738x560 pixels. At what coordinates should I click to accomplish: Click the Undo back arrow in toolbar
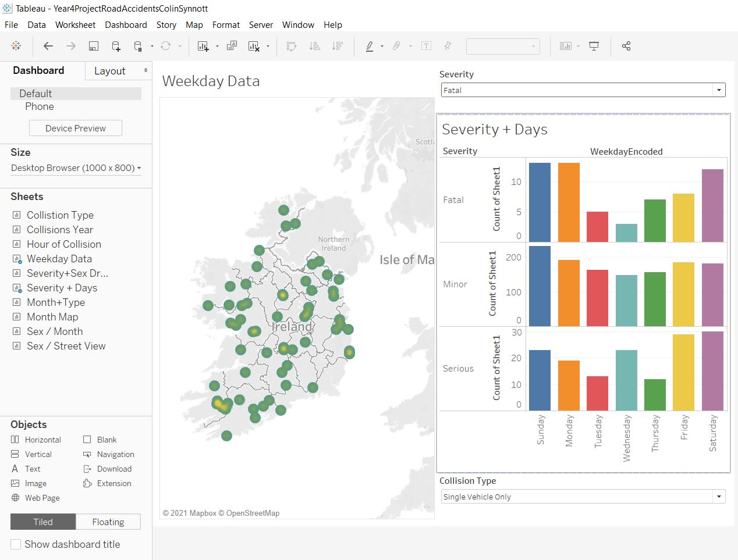tap(48, 46)
